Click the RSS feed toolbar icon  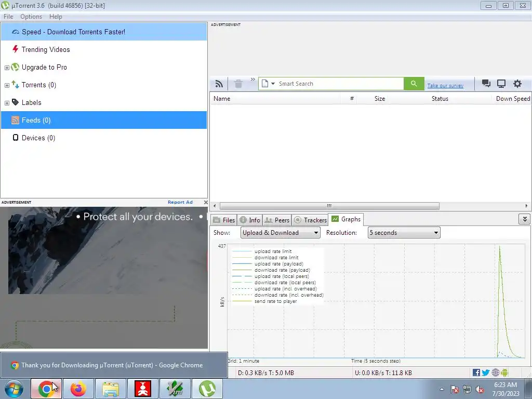219,84
